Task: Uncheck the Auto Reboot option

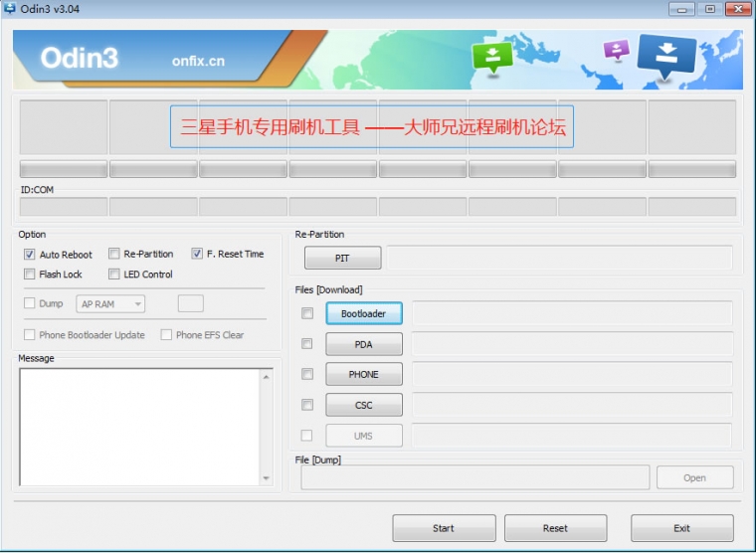Action: (x=30, y=255)
